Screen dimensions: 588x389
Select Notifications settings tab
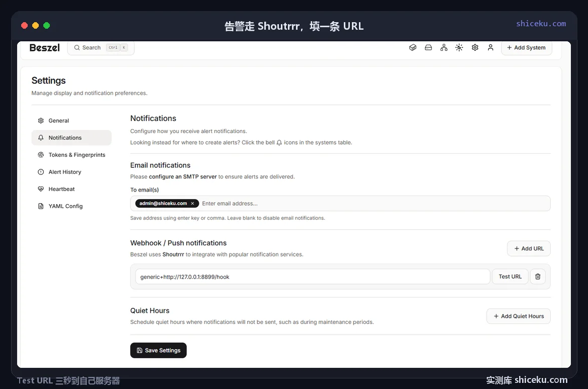71,138
